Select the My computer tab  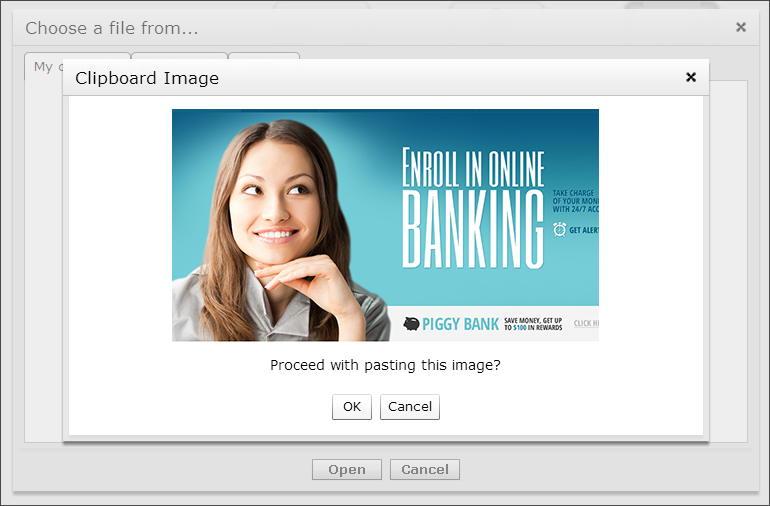click(x=44, y=66)
